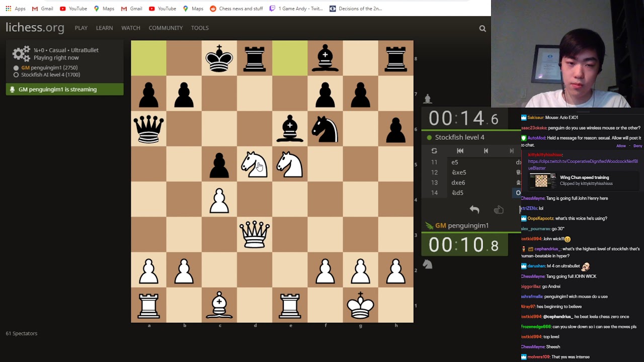The width and height of the screenshot is (644, 362).
Task: Jump to first move in move list
Action: click(x=460, y=151)
